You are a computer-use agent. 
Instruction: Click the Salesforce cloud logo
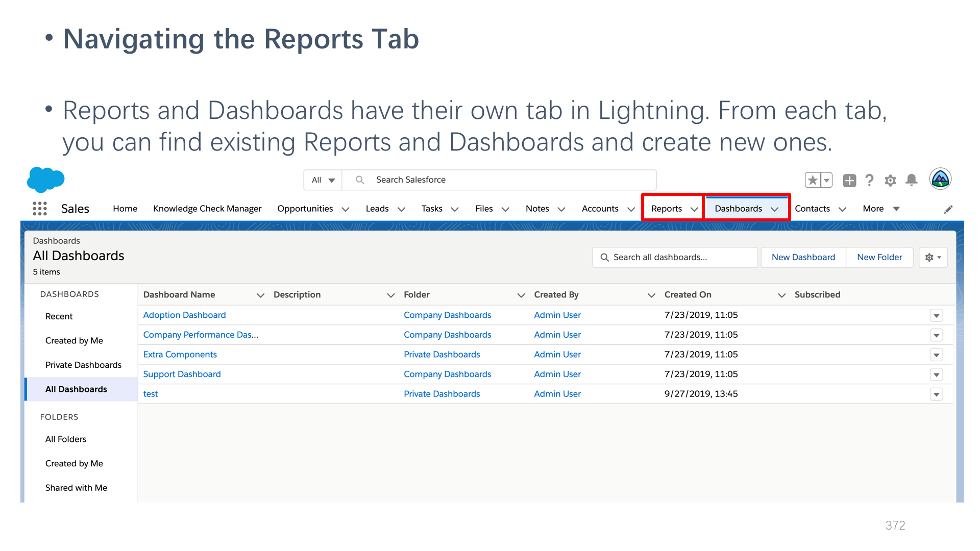46,180
